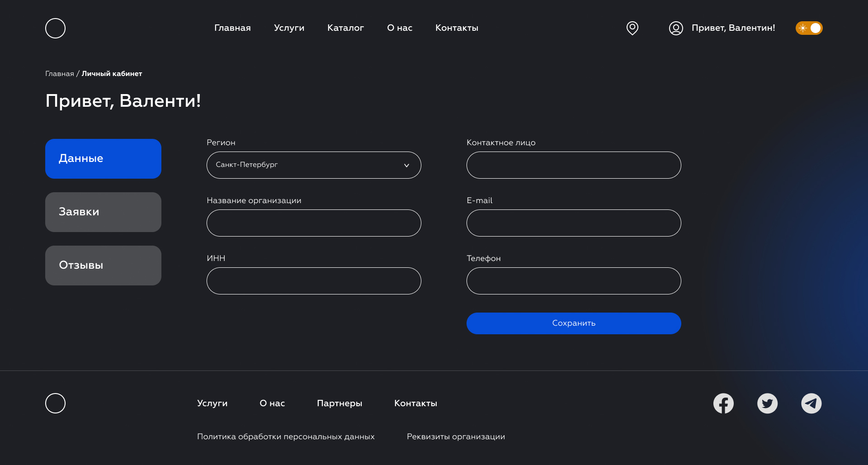Click the user profile avatar icon

(676, 28)
